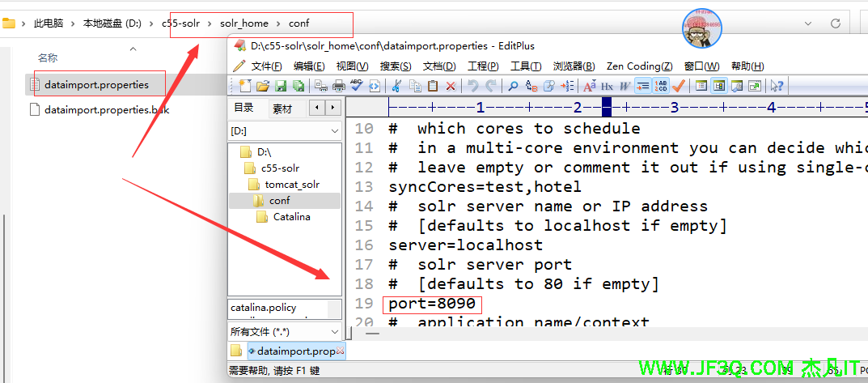
Task: Close the dataimport.properties document tab
Action: click(x=340, y=351)
